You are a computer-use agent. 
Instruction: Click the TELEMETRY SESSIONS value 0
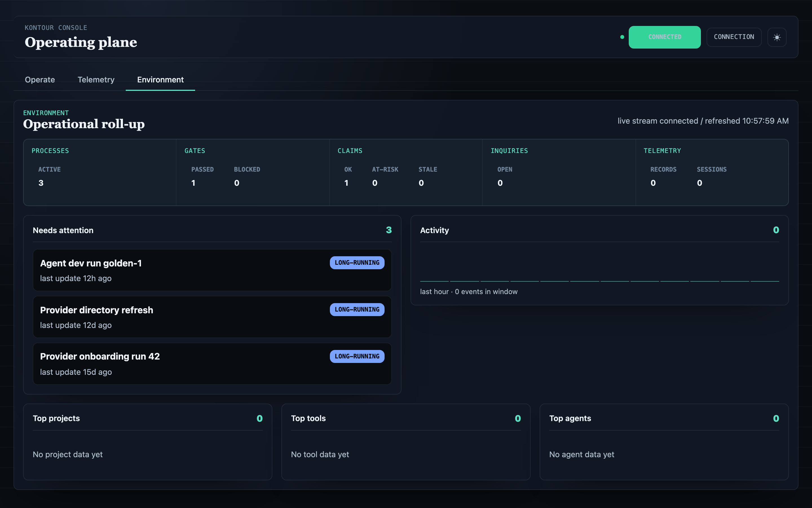[x=699, y=183]
